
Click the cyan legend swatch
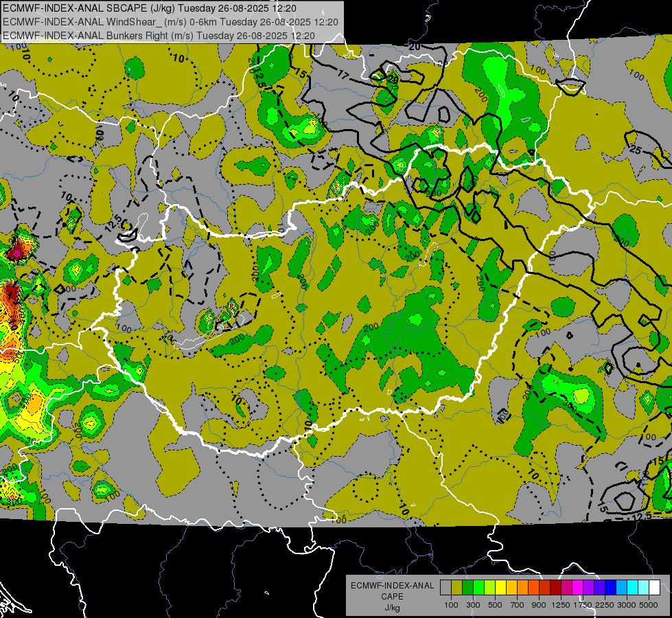[x=633, y=588]
